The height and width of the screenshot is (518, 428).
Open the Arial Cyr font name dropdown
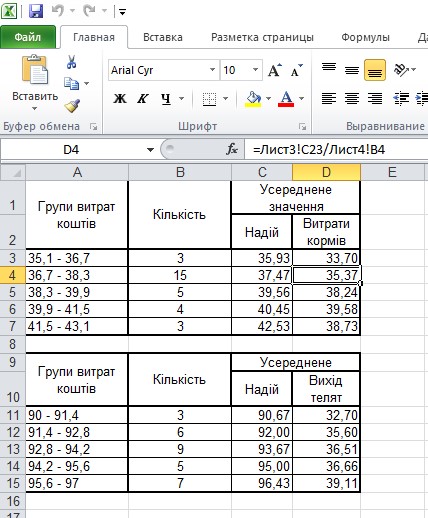click(212, 70)
